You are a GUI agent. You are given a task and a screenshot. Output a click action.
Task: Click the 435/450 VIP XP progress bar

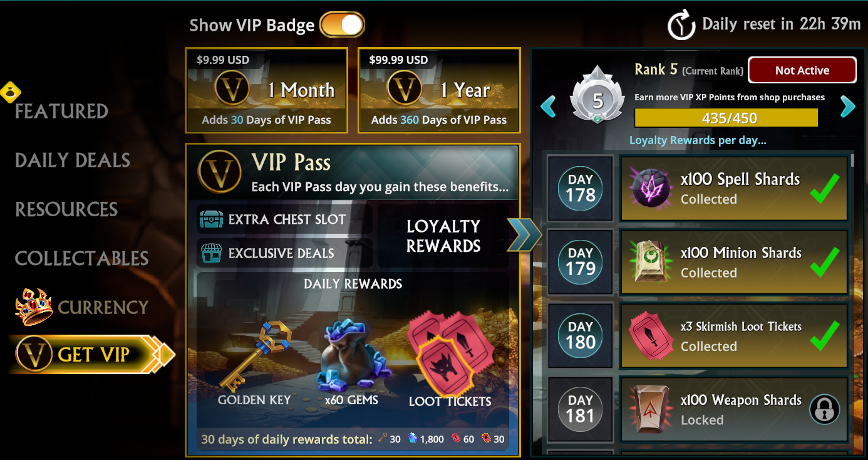[726, 118]
